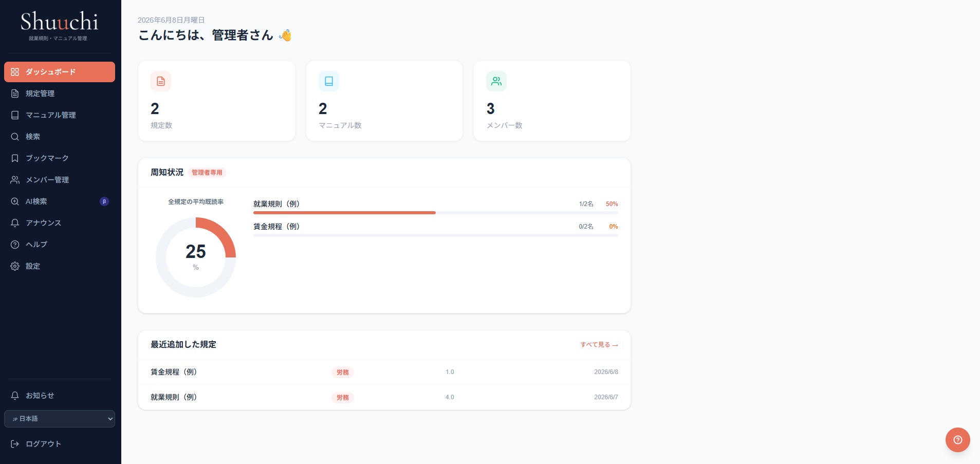The height and width of the screenshot is (464, 980).
Task: Click お知らせ in the sidebar footer
Action: click(60, 396)
